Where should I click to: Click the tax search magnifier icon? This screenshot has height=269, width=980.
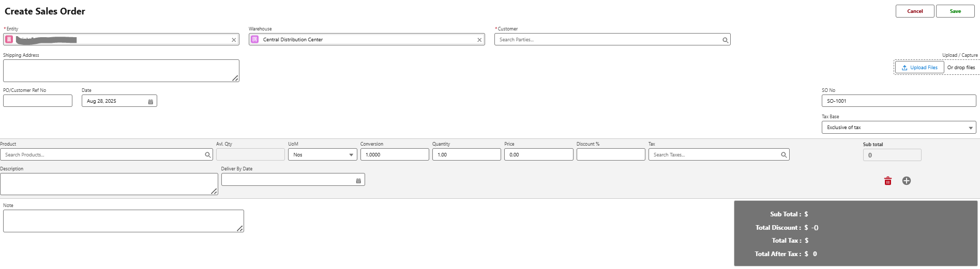pos(783,155)
